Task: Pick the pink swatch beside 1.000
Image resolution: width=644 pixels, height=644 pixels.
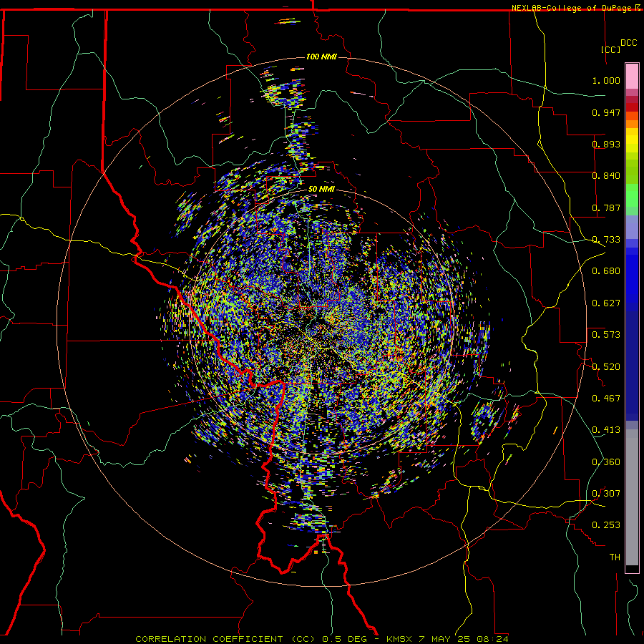Action: [632, 77]
